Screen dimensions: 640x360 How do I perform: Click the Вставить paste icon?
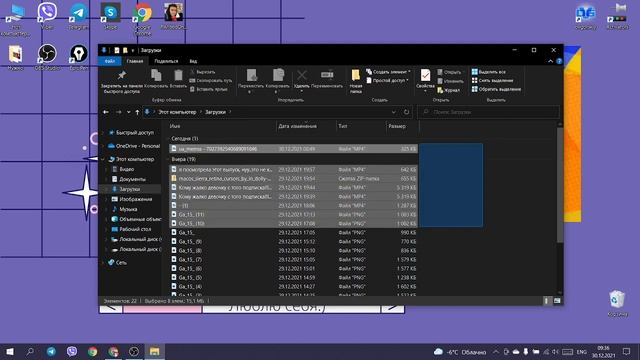click(178, 76)
